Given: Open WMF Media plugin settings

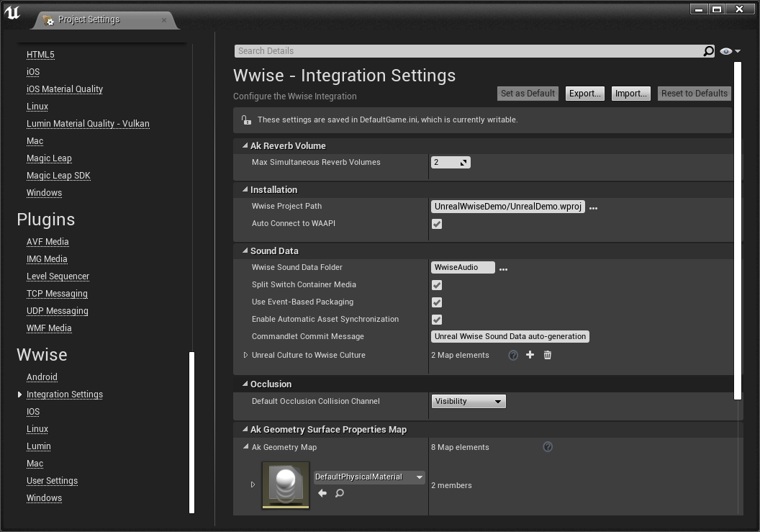Looking at the screenshot, I should coord(49,328).
